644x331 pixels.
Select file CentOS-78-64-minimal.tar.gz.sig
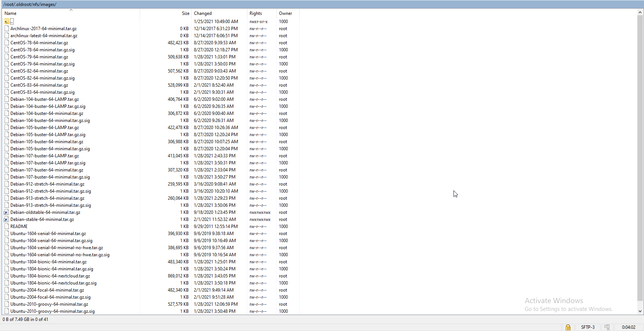point(42,50)
